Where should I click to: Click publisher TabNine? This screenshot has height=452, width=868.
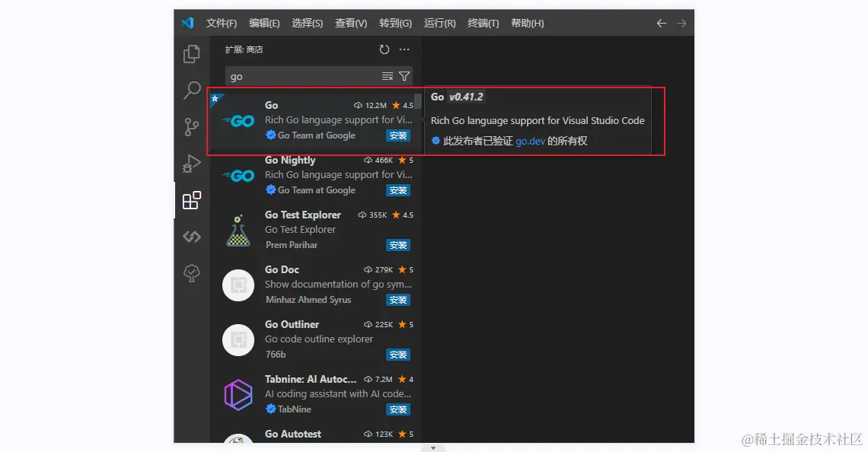tap(294, 409)
